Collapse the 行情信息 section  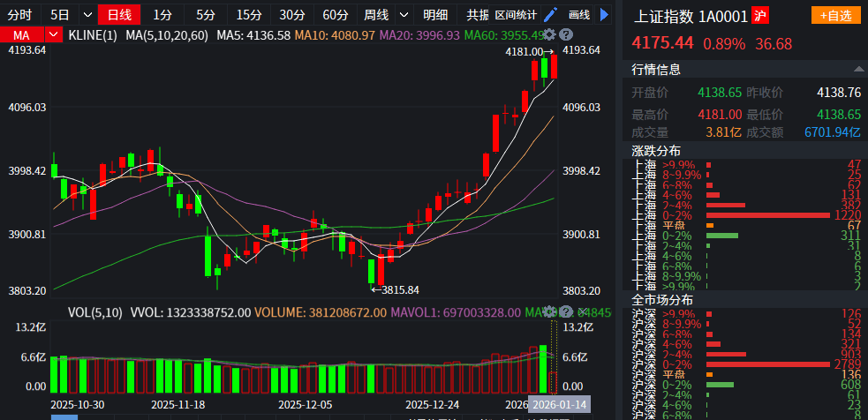pyautogui.click(x=857, y=69)
